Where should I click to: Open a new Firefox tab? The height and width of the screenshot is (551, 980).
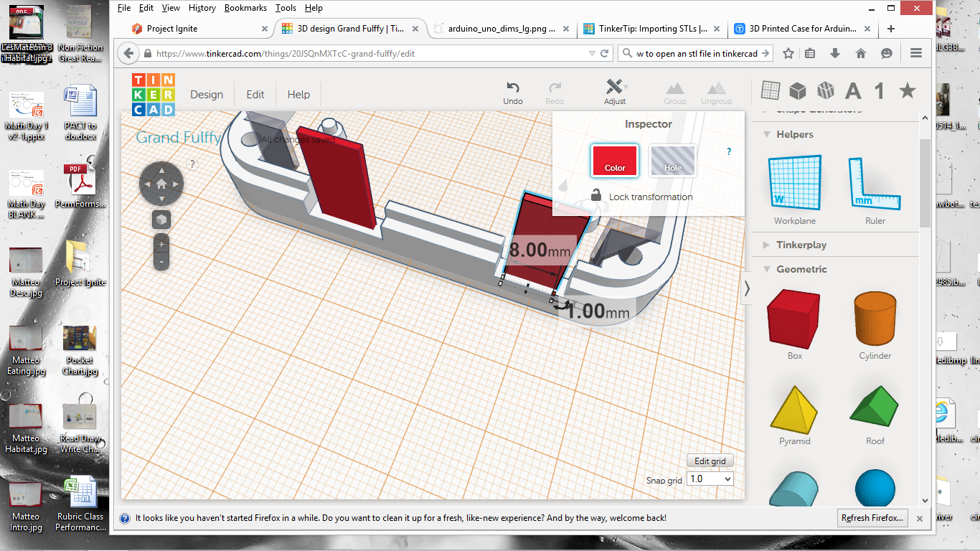click(x=891, y=29)
